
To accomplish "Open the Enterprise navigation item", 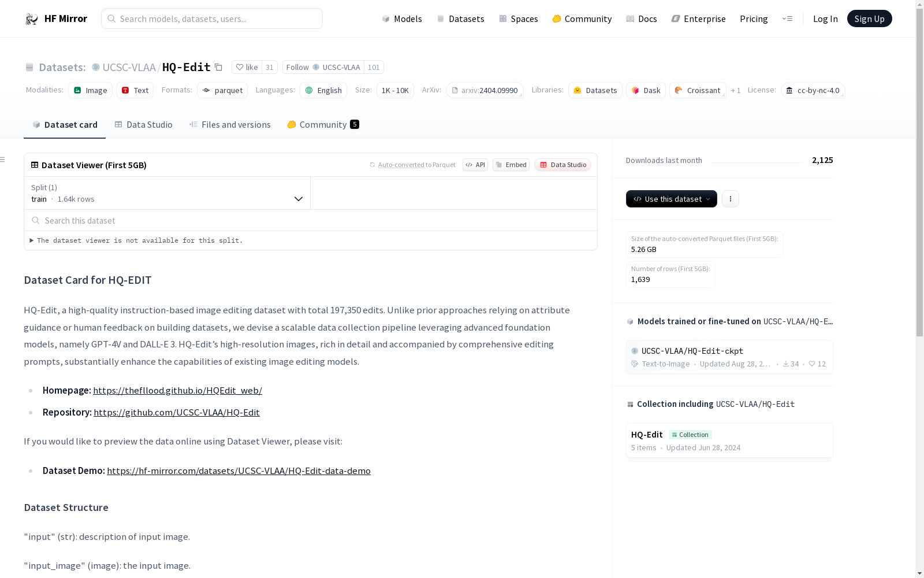I will point(698,18).
